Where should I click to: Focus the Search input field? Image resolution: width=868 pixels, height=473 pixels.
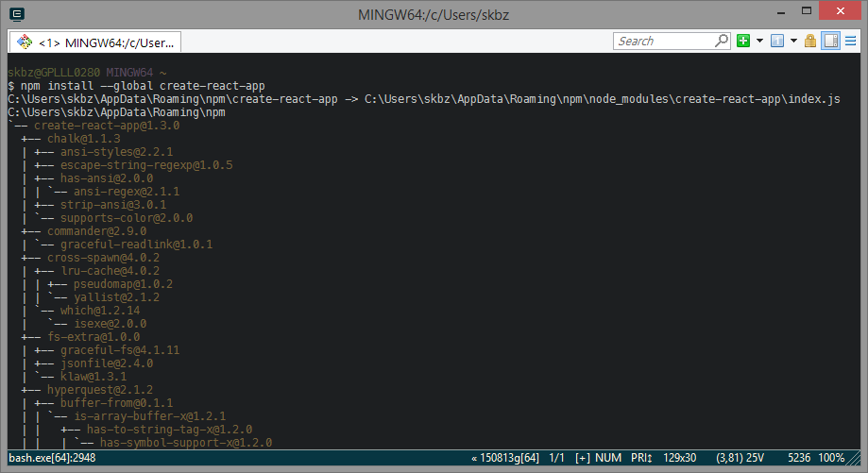click(x=664, y=41)
